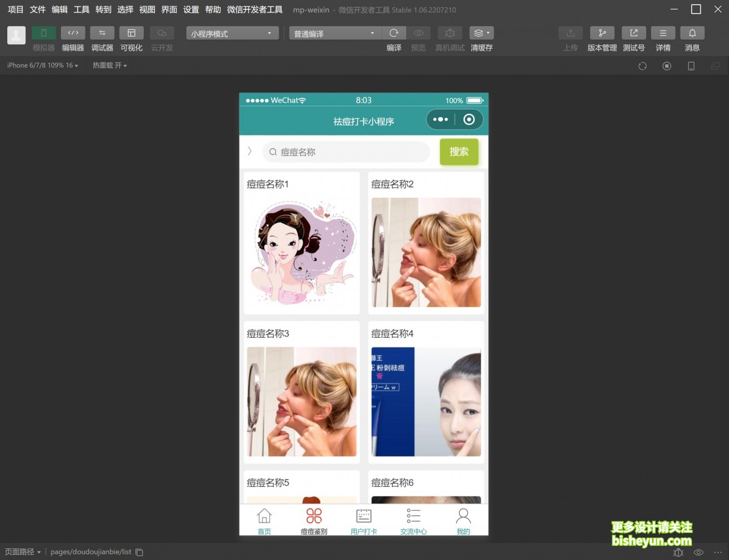Open the 痘痘名称1 cartoon image
This screenshot has width=729, height=560.
302,252
